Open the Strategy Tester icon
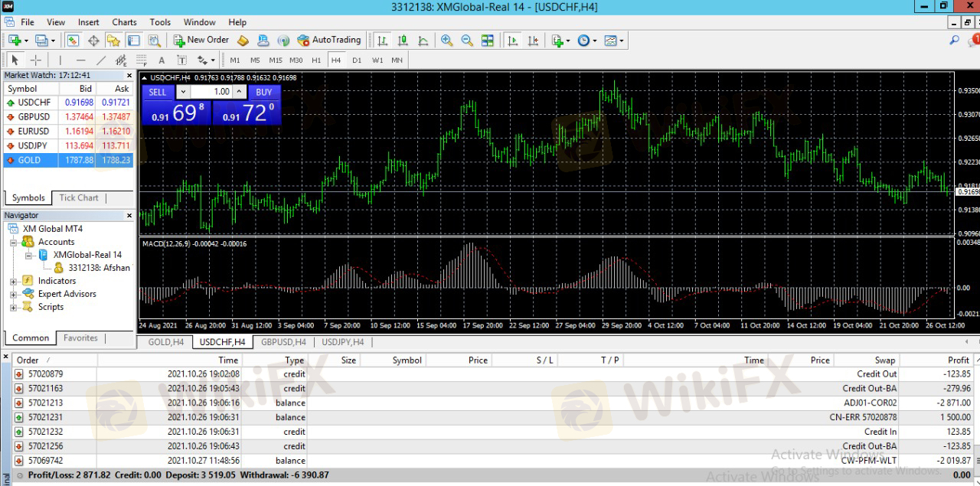Image resolution: width=980 pixels, height=486 pixels. coord(154,40)
